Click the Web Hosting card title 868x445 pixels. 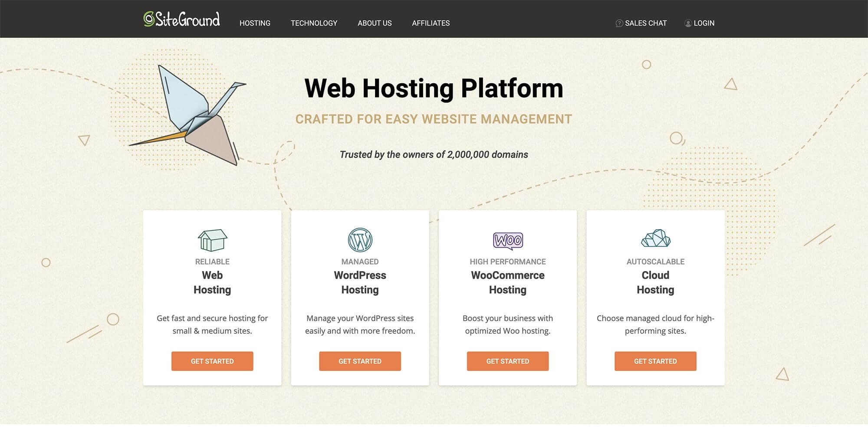(x=212, y=282)
